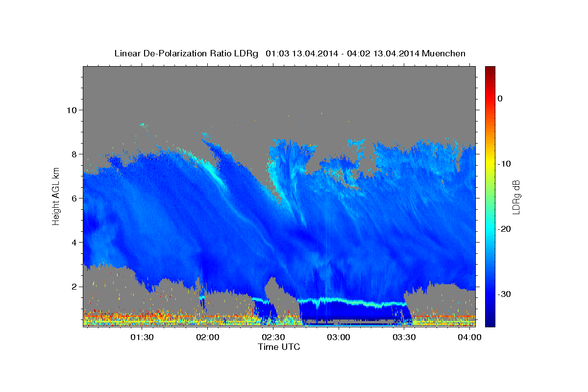The image size is (588, 392).
Task: Click the '4' height tick label
Action: pyautogui.click(x=74, y=243)
